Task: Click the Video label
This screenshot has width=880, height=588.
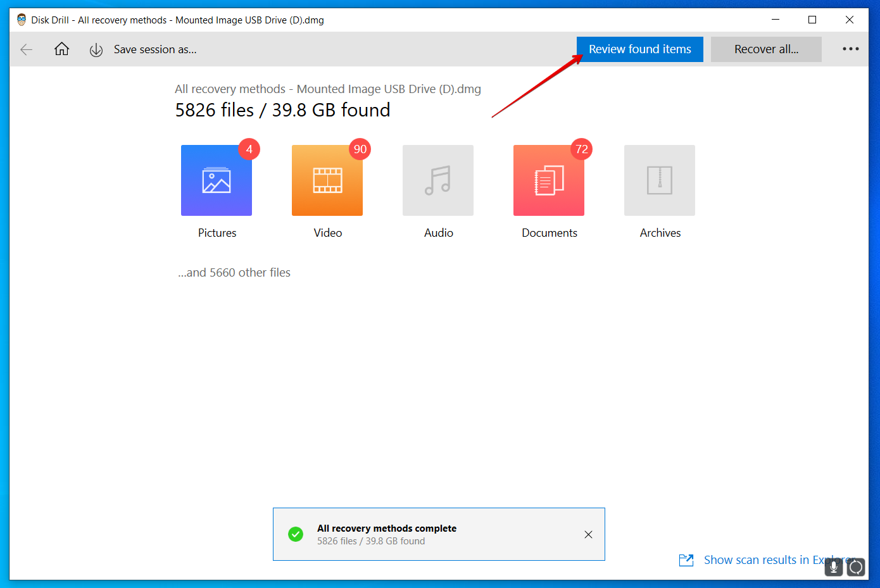Action: pyautogui.click(x=328, y=233)
